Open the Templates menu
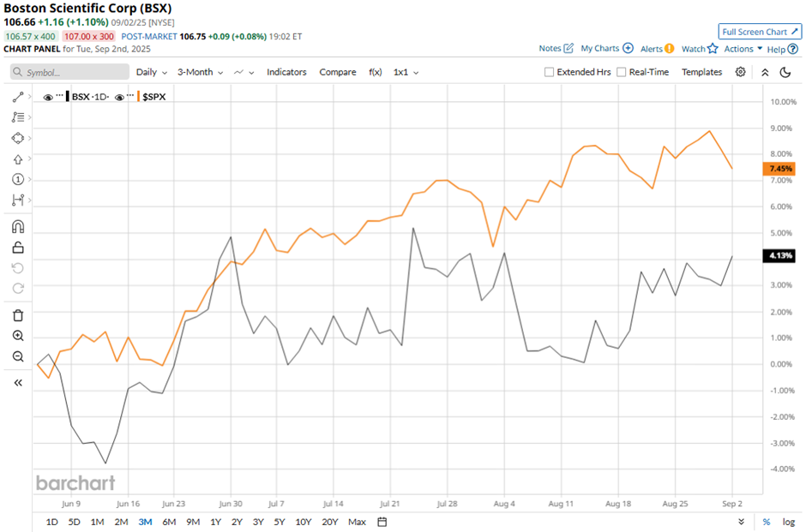The image size is (806, 532). (701, 72)
